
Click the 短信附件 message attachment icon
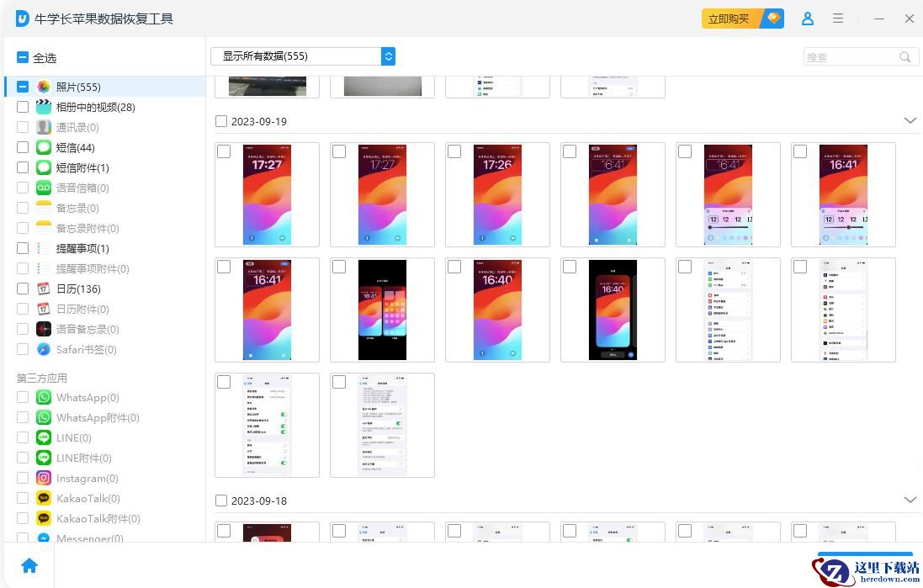(x=44, y=167)
